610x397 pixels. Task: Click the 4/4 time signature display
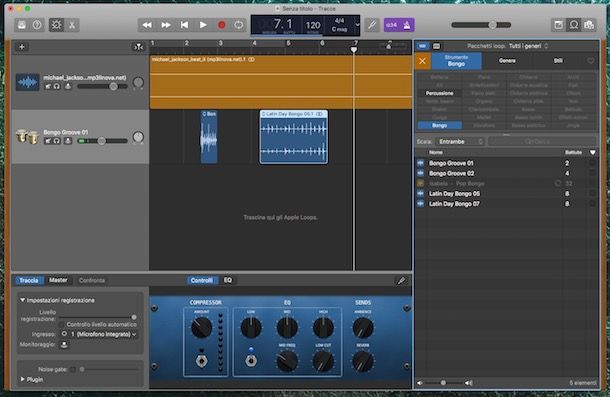340,21
